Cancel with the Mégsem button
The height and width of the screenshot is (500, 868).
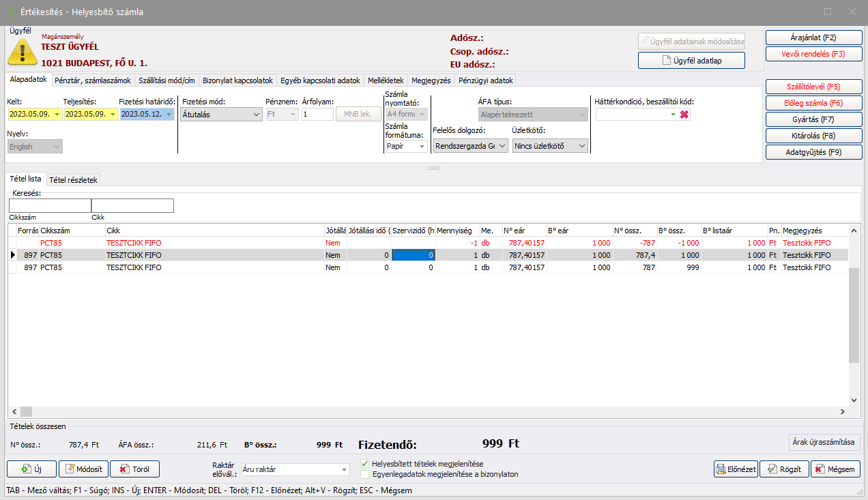click(x=835, y=469)
